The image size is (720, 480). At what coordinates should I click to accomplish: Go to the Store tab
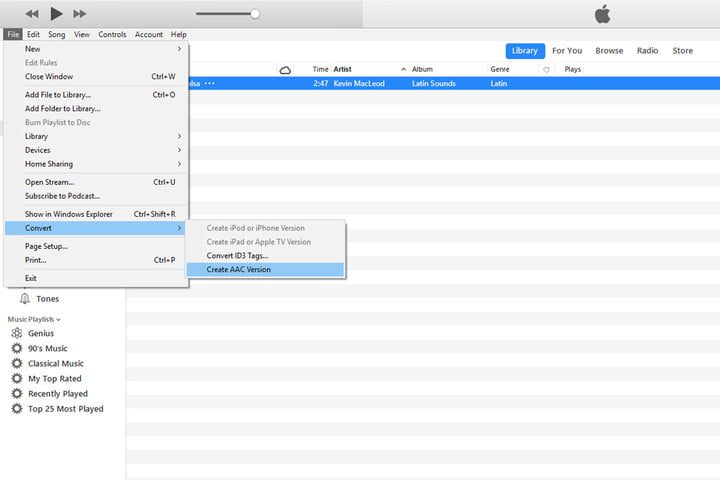(x=682, y=51)
